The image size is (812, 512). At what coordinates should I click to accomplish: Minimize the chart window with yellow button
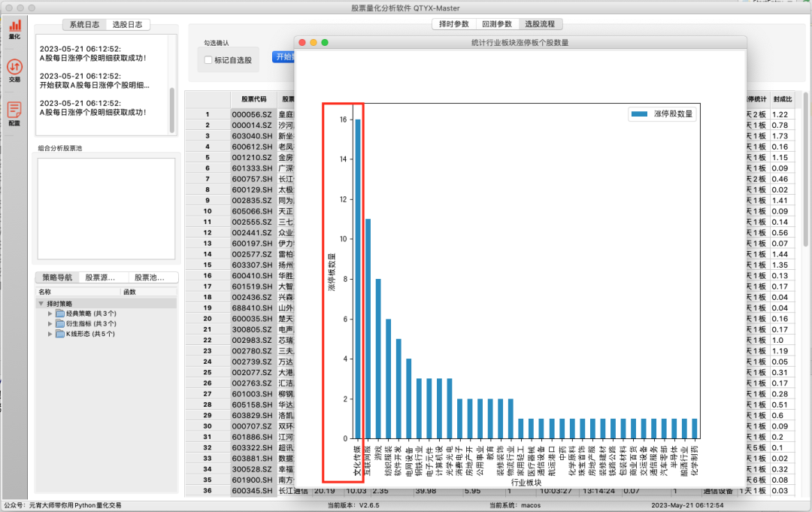(314, 42)
